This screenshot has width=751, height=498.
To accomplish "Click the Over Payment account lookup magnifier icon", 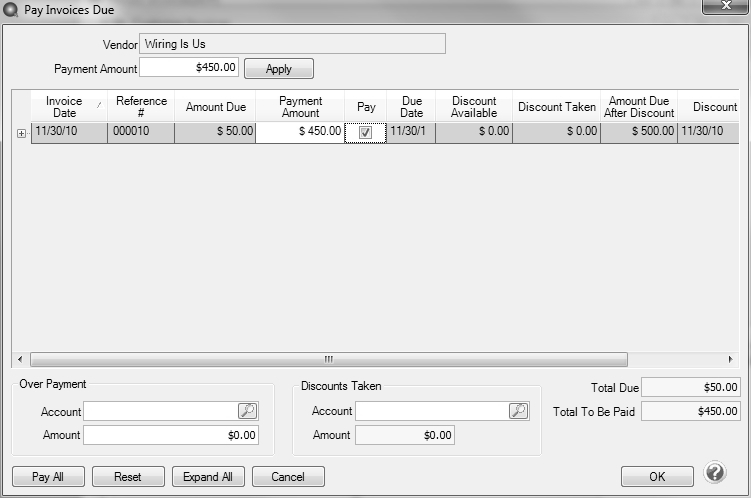I will point(247,411).
